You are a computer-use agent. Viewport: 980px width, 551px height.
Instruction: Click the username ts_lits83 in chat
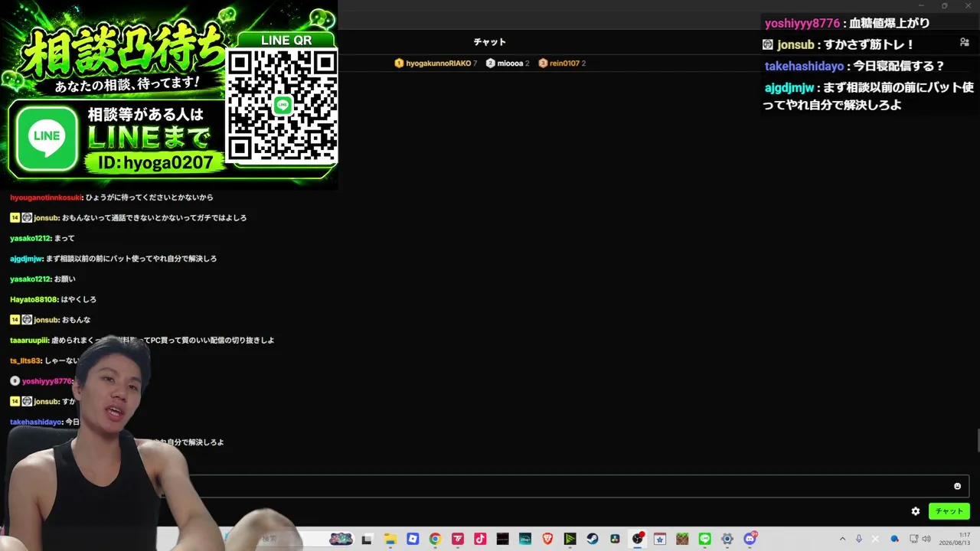pos(25,360)
